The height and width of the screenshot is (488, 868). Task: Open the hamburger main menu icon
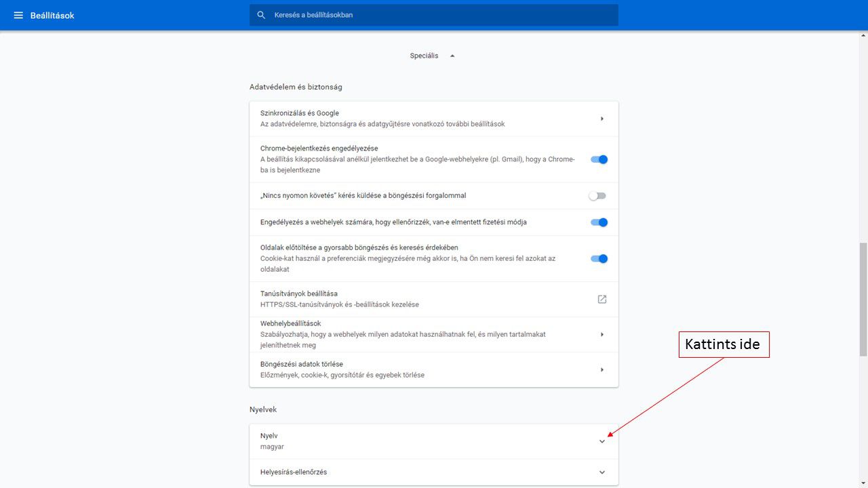[18, 15]
